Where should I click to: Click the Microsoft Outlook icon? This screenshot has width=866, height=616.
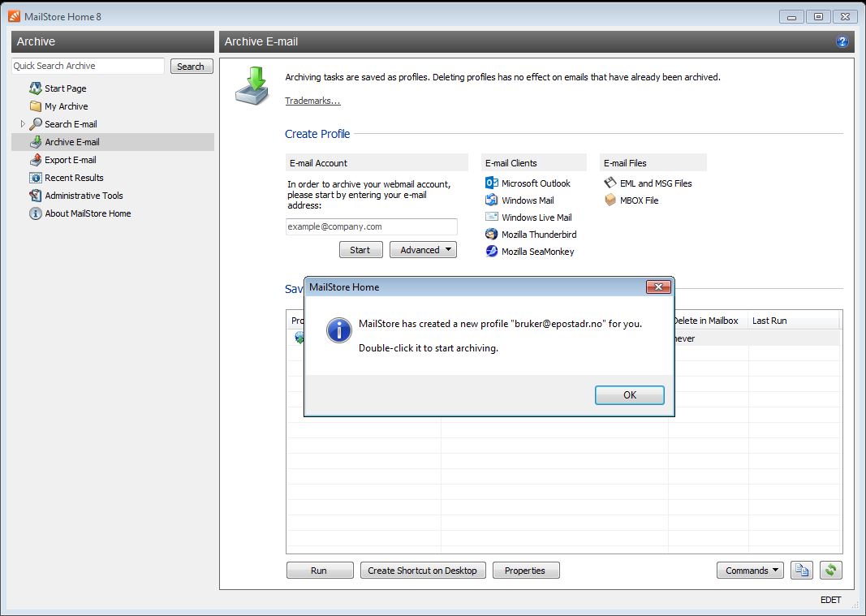(x=492, y=183)
